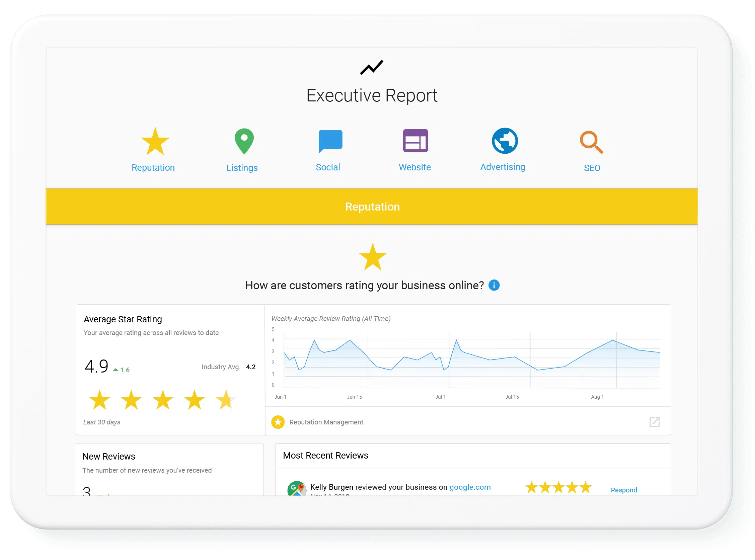Click the yellow Reputation section banner
The width and height of the screenshot is (755, 560).
[x=372, y=207]
